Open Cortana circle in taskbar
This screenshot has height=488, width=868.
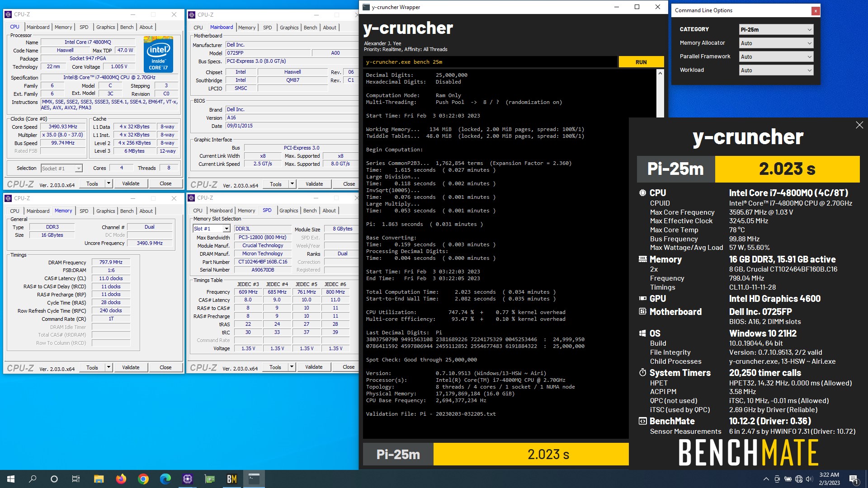(x=54, y=479)
